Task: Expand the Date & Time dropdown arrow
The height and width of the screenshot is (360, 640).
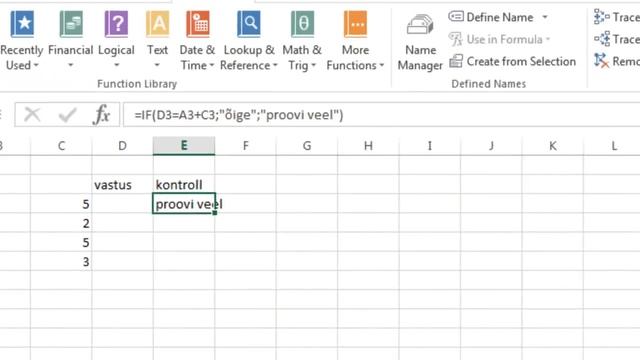Action: (x=211, y=65)
